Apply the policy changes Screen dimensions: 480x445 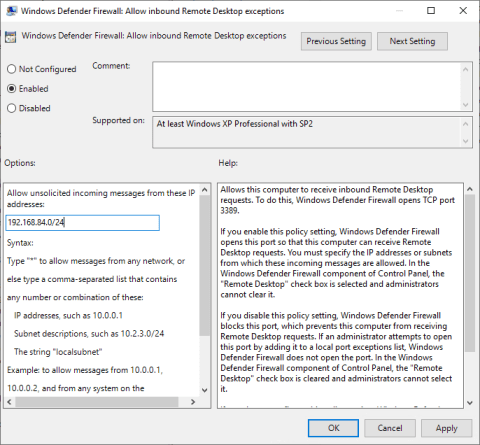pos(447,428)
